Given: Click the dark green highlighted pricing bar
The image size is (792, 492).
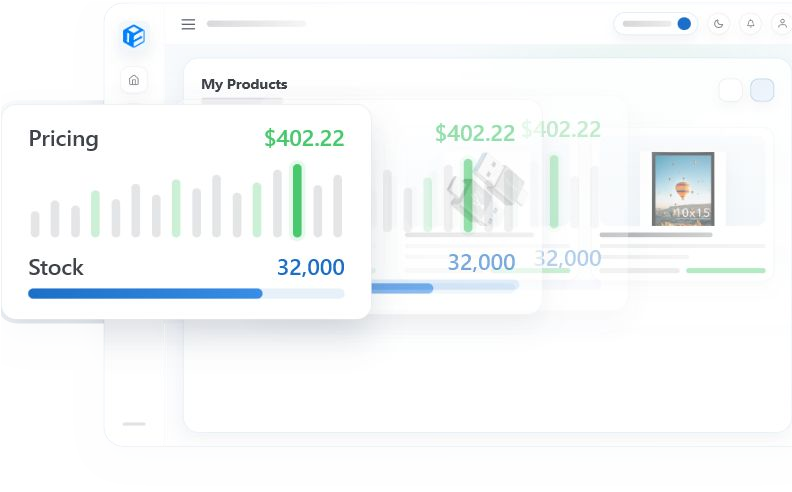Looking at the screenshot, I should click(x=297, y=201).
